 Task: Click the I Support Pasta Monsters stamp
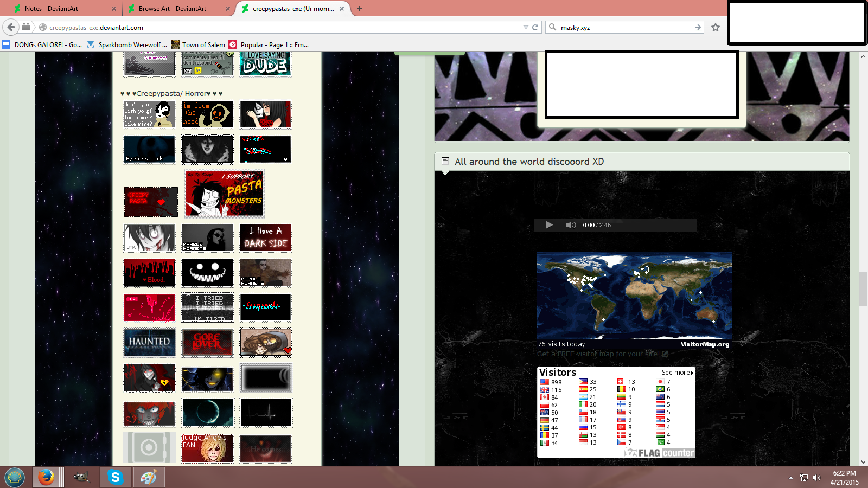225,194
